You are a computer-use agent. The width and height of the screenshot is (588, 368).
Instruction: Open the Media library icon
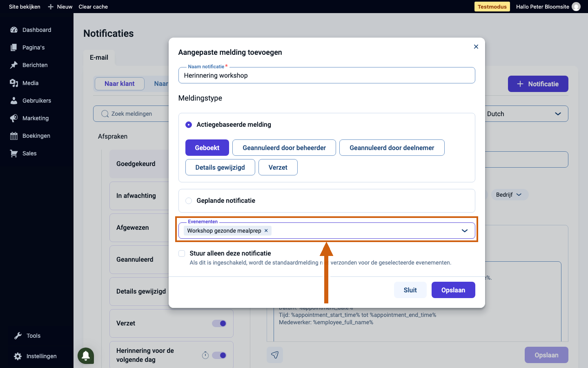pos(14,83)
